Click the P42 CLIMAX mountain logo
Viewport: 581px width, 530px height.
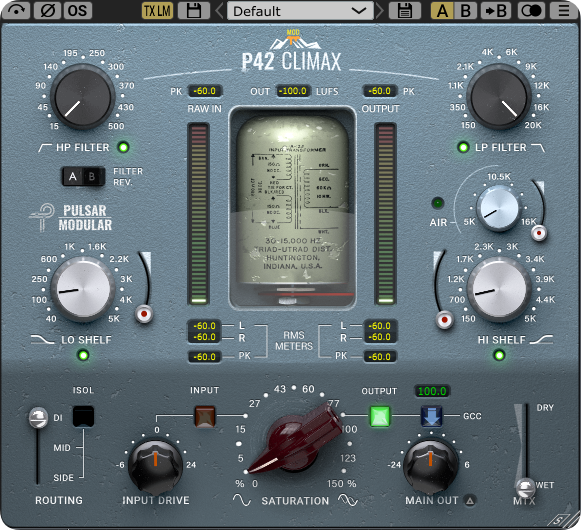pos(292,50)
